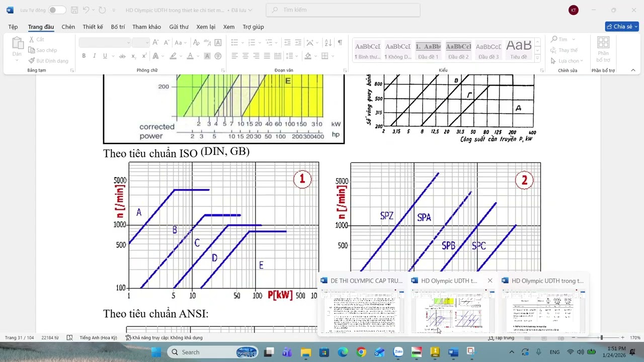
Task: Toggle Italic formatting in ribbon
Action: click(94, 56)
